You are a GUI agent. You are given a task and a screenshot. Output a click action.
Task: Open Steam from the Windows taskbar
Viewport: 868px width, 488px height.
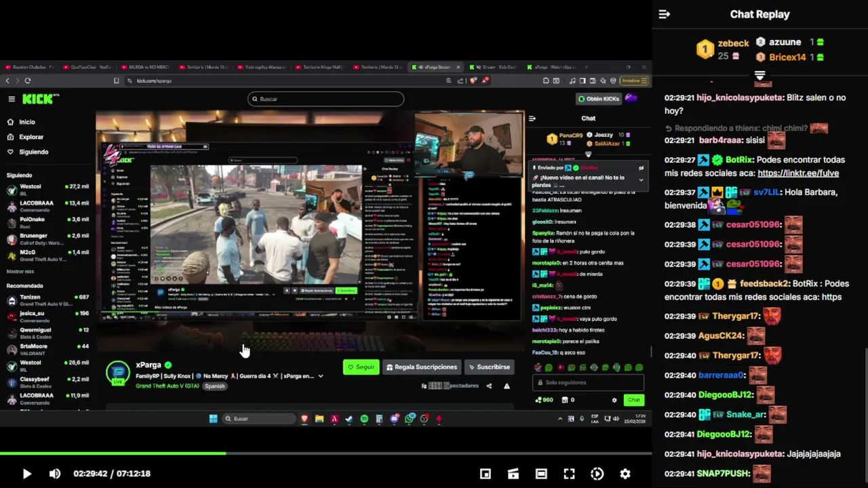tap(349, 419)
